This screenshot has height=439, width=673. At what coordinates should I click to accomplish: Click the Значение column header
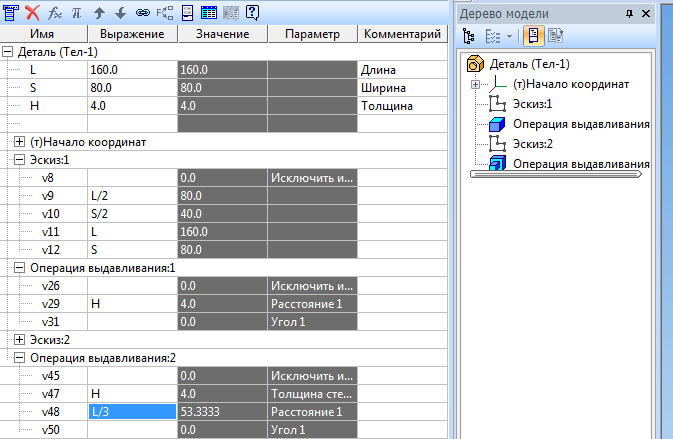(x=222, y=34)
